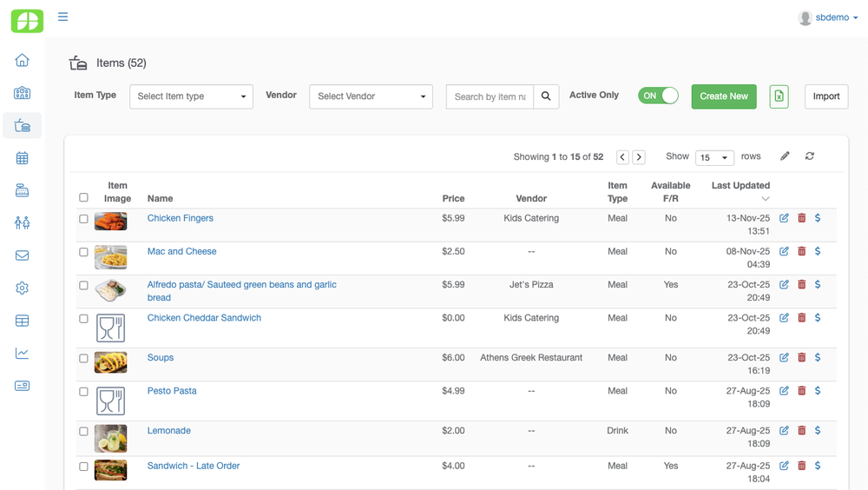Click the Chicken Fingers item thumbnail
The height and width of the screenshot is (490, 868).
[111, 222]
